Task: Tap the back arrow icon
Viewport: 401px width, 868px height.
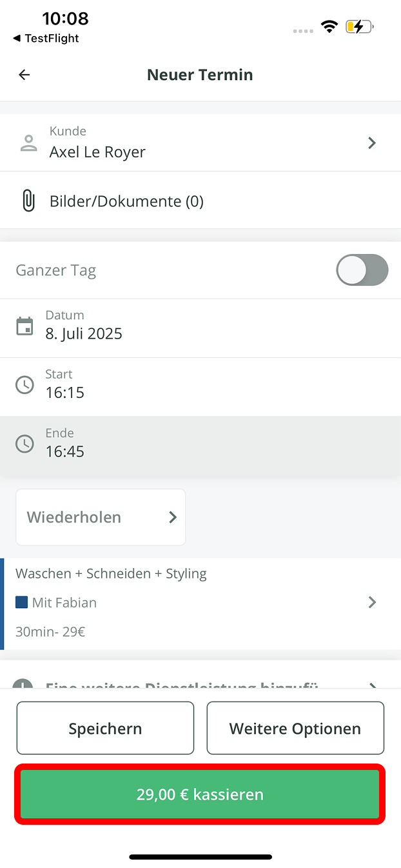Action: click(x=24, y=75)
